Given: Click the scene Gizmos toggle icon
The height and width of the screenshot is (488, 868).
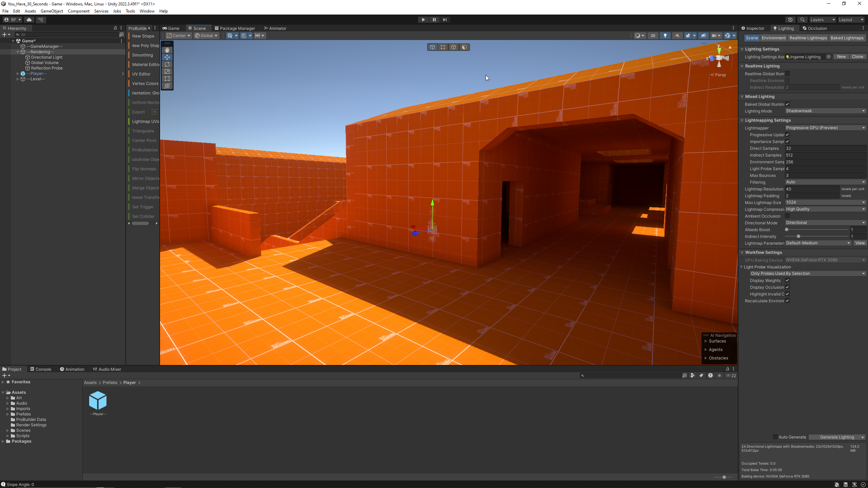Looking at the screenshot, I should (x=727, y=36).
